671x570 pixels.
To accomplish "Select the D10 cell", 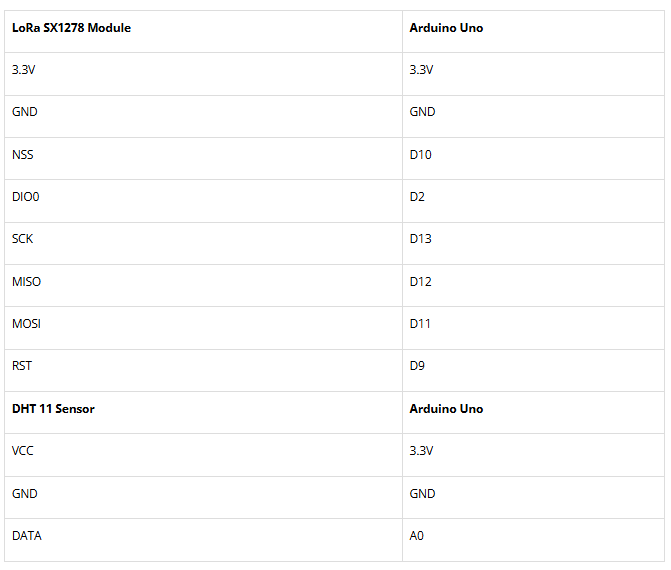I will click(420, 155).
